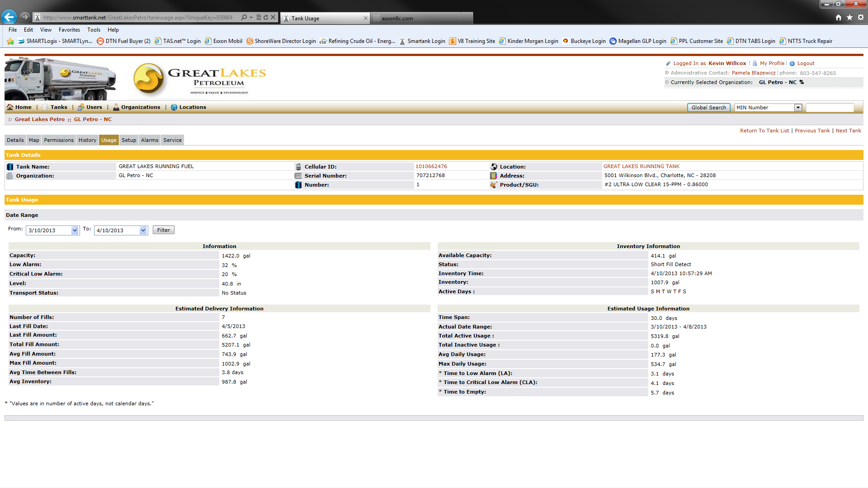Click the Organizations icon in the navigation bar

[116, 107]
